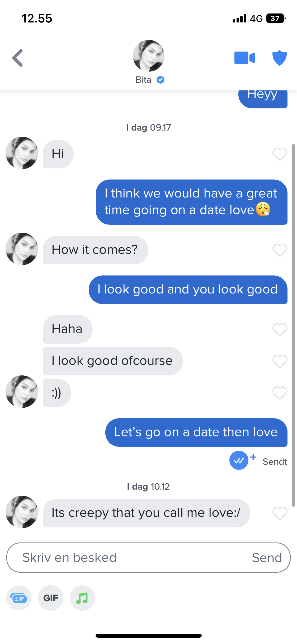Focus the "Skriv en besked" message field
The image size is (297, 644).
point(132,558)
